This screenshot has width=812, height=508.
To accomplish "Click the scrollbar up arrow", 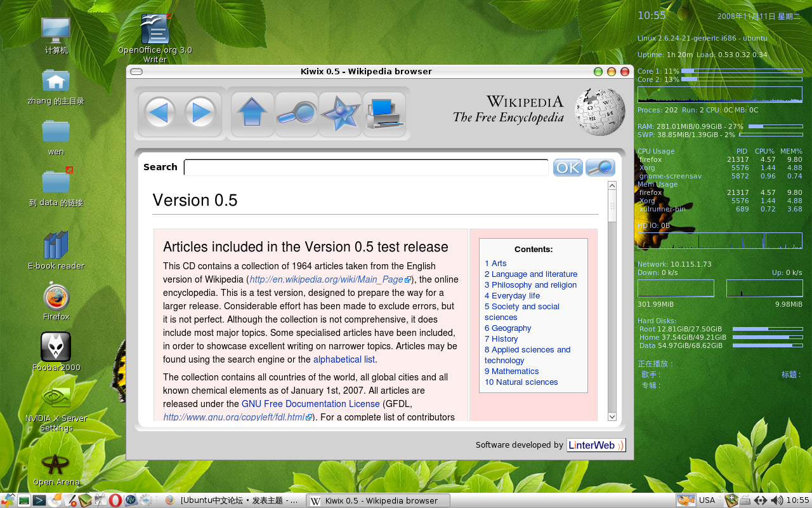I will pyautogui.click(x=612, y=186).
